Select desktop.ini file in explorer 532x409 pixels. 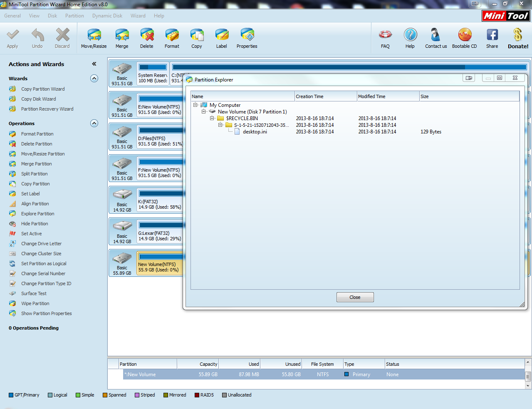[x=255, y=132]
